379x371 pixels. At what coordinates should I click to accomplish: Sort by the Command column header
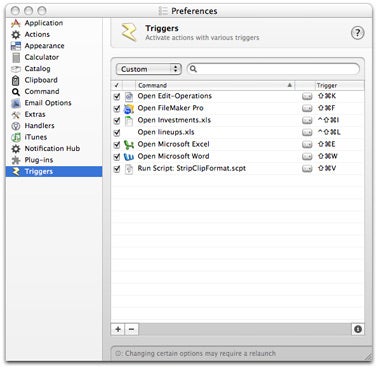(x=215, y=85)
